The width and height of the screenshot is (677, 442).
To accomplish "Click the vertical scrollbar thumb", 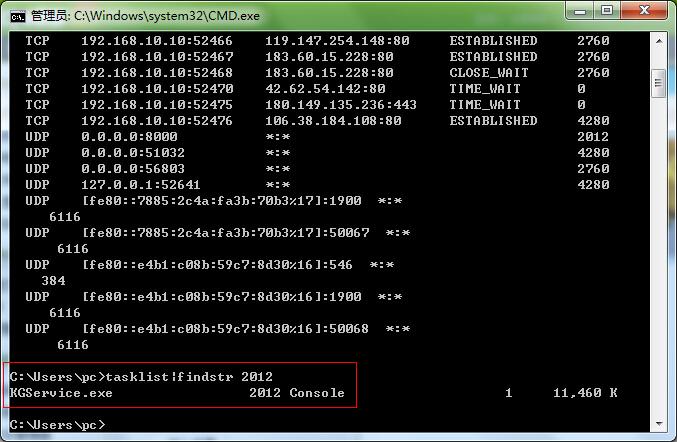I will 658,83.
